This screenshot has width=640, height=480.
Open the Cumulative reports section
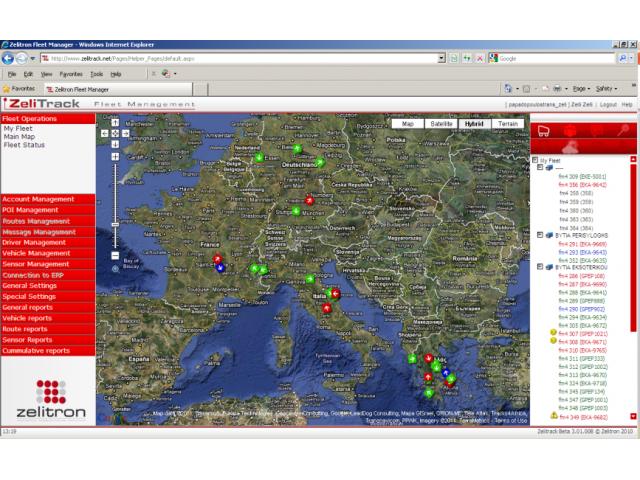48,351
